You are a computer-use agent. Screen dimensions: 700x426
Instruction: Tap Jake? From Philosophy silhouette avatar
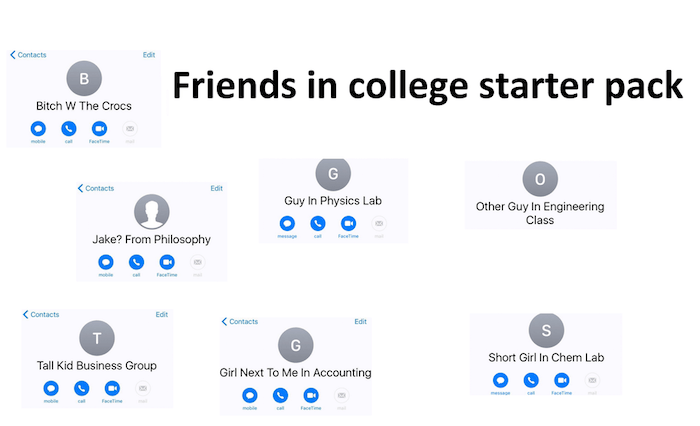tap(152, 212)
